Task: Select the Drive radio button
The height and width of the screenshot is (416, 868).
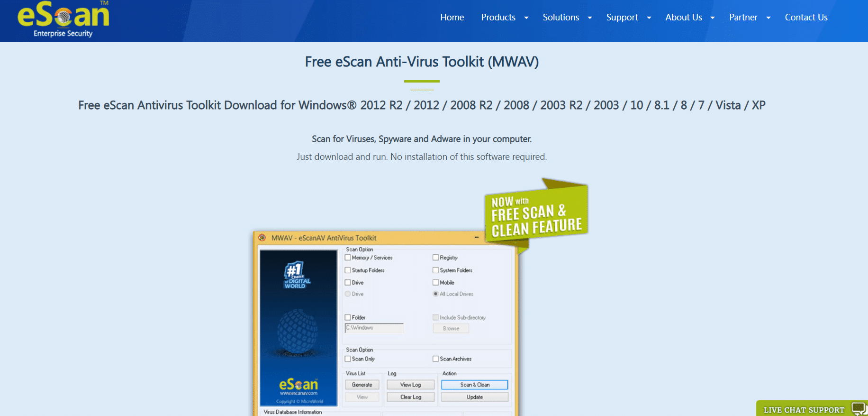Action: 348,294
